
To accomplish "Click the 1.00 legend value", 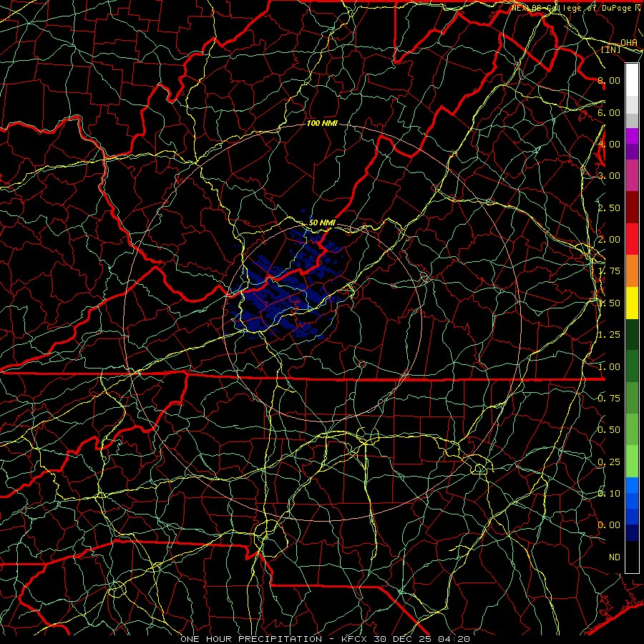I will (x=609, y=367).
